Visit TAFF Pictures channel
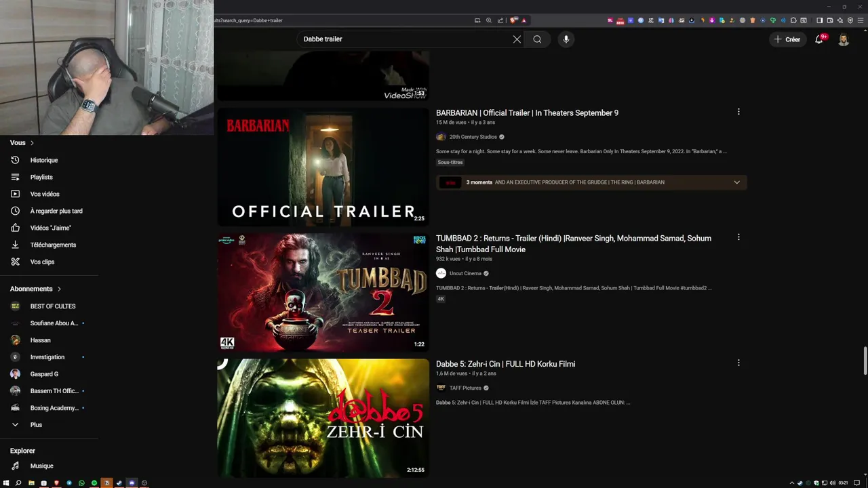 (x=465, y=388)
